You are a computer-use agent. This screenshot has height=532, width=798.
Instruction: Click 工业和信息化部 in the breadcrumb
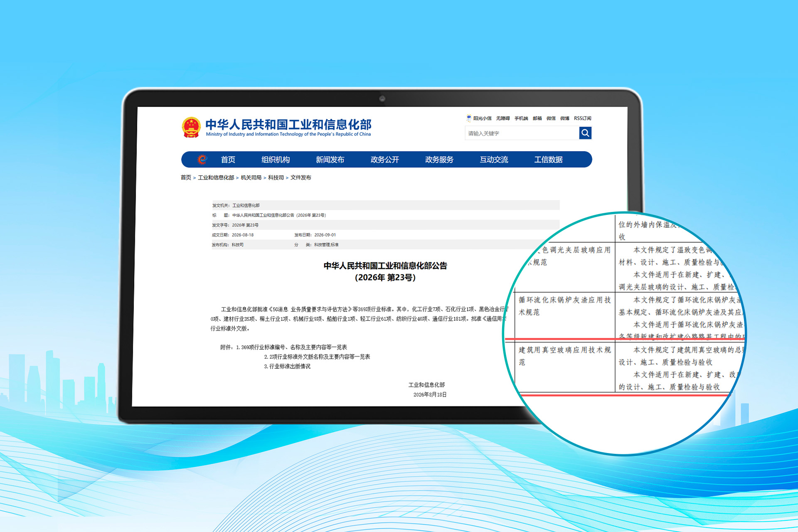(216, 177)
